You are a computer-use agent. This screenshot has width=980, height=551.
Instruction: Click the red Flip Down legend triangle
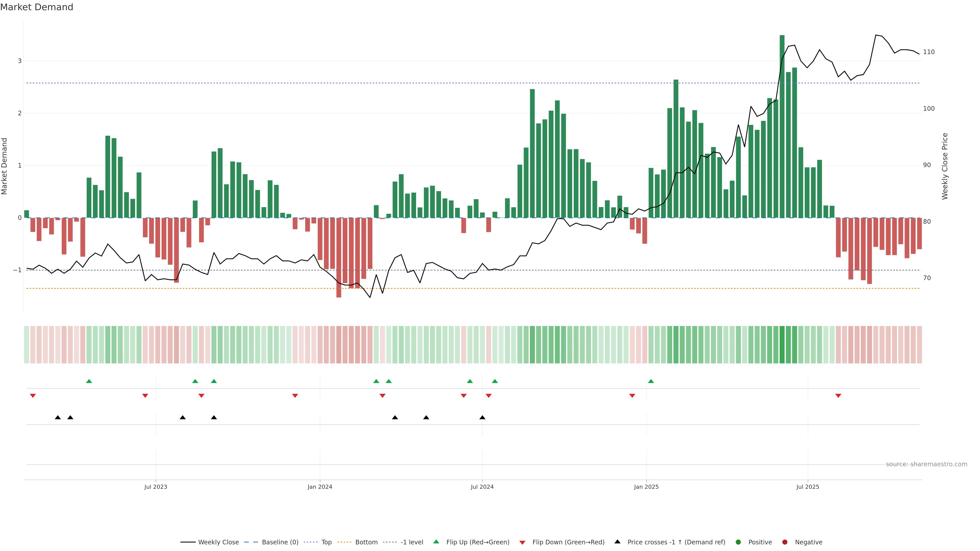tap(522, 543)
